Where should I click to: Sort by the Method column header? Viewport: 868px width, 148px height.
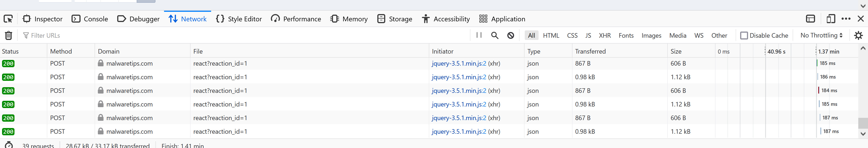71,51
